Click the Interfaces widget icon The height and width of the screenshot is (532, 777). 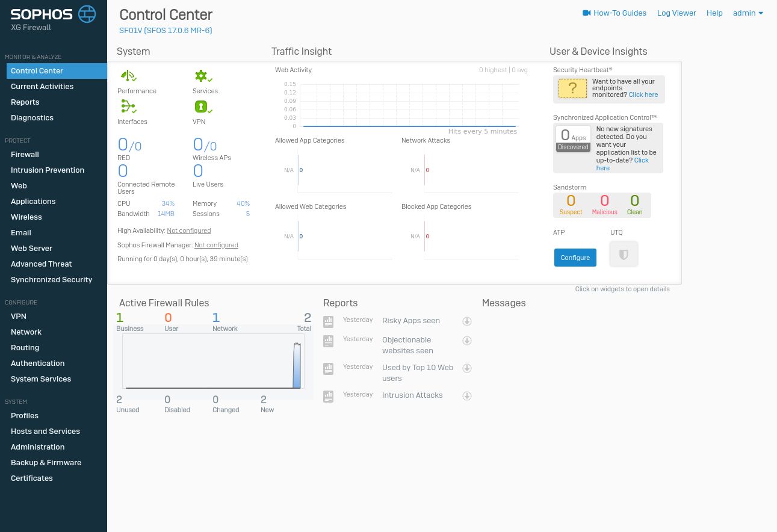click(128, 106)
